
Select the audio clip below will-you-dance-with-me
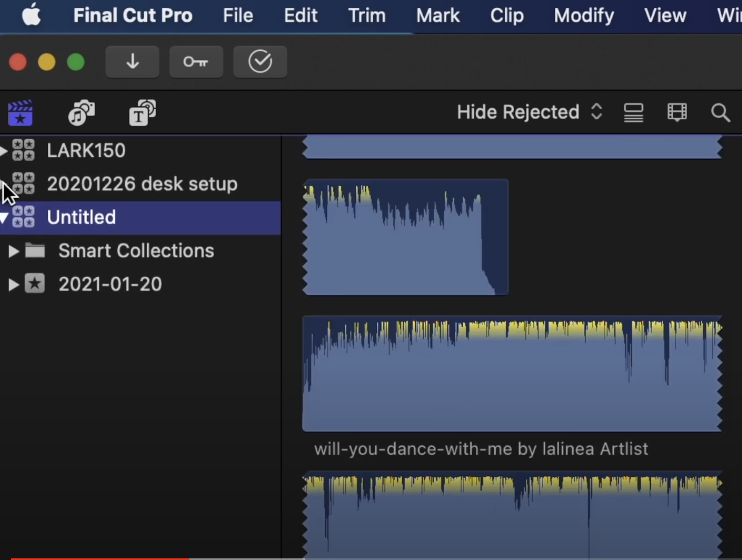coord(512,516)
